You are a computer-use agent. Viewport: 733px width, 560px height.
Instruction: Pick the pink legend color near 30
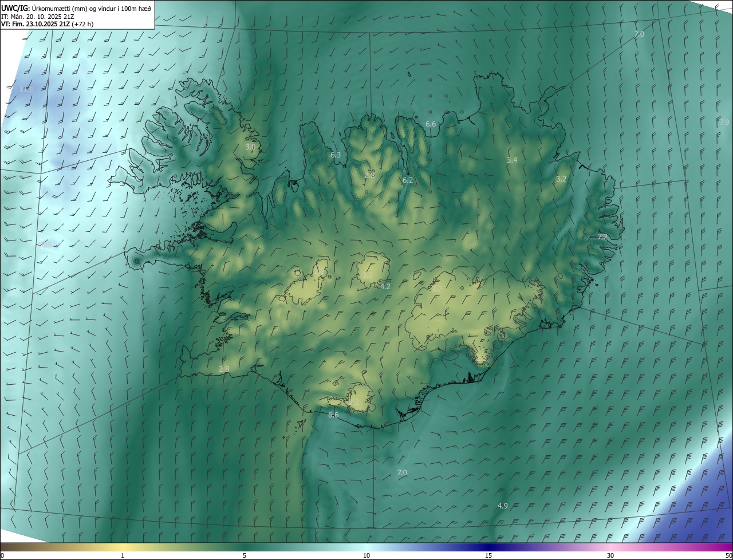[x=610, y=547]
